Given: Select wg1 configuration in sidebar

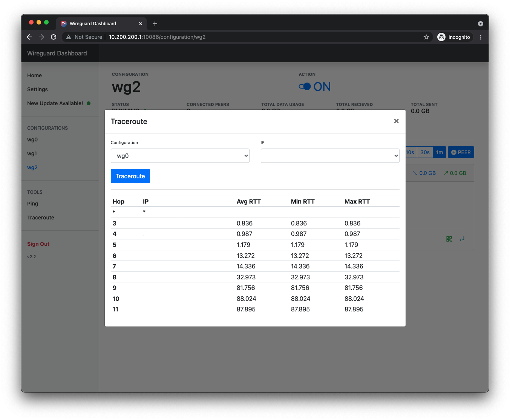Looking at the screenshot, I should pyautogui.click(x=32, y=153).
